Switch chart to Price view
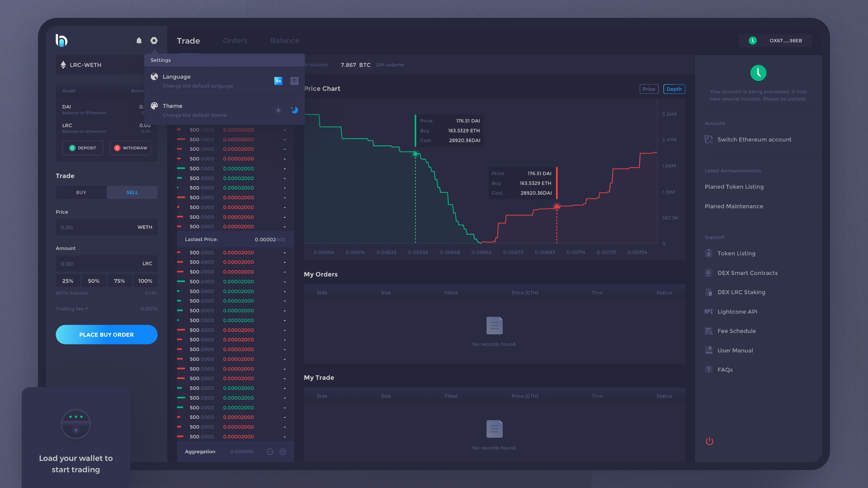Image resolution: width=868 pixels, height=488 pixels. [x=649, y=89]
